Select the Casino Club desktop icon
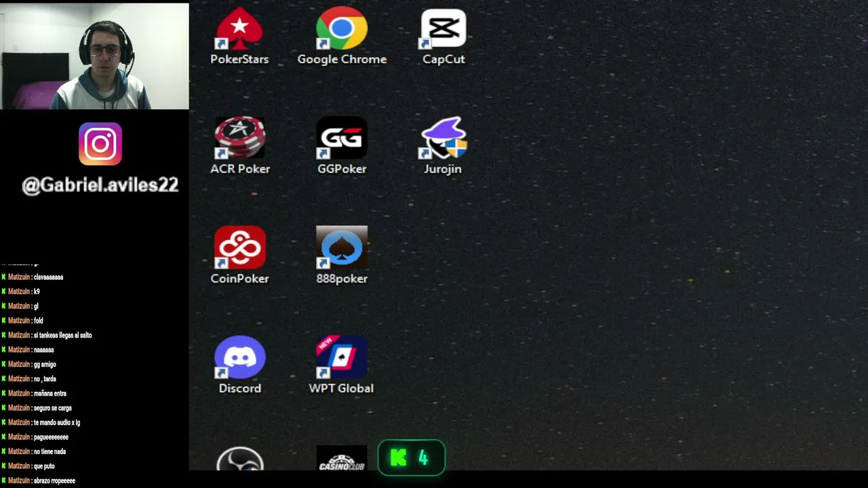Image resolution: width=868 pixels, height=488 pixels. click(342, 458)
